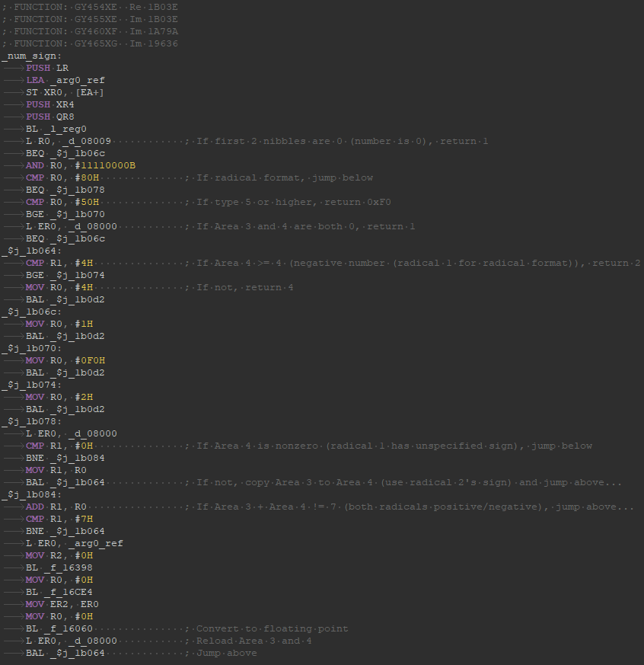Click the BL _f_16CE4 function call
644x665 pixels.
[59, 592]
